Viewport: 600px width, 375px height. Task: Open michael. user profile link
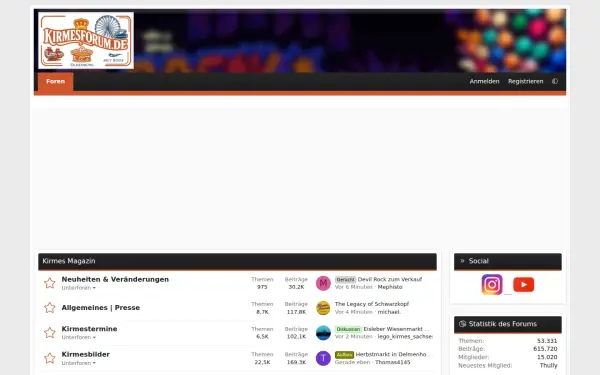click(x=389, y=312)
